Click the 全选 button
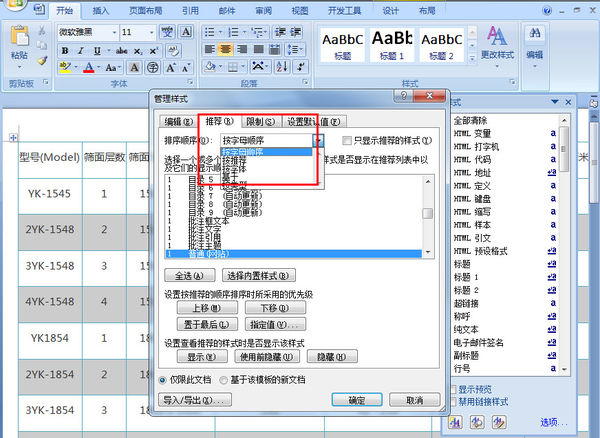 pyautogui.click(x=190, y=275)
